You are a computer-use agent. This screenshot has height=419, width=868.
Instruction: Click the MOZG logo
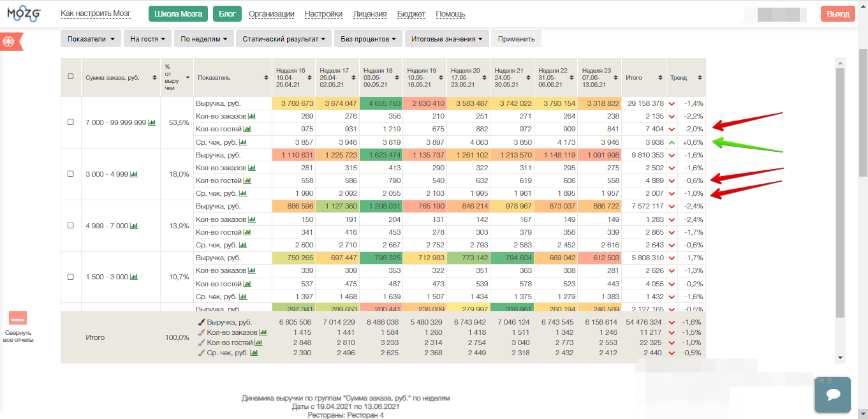click(x=25, y=14)
